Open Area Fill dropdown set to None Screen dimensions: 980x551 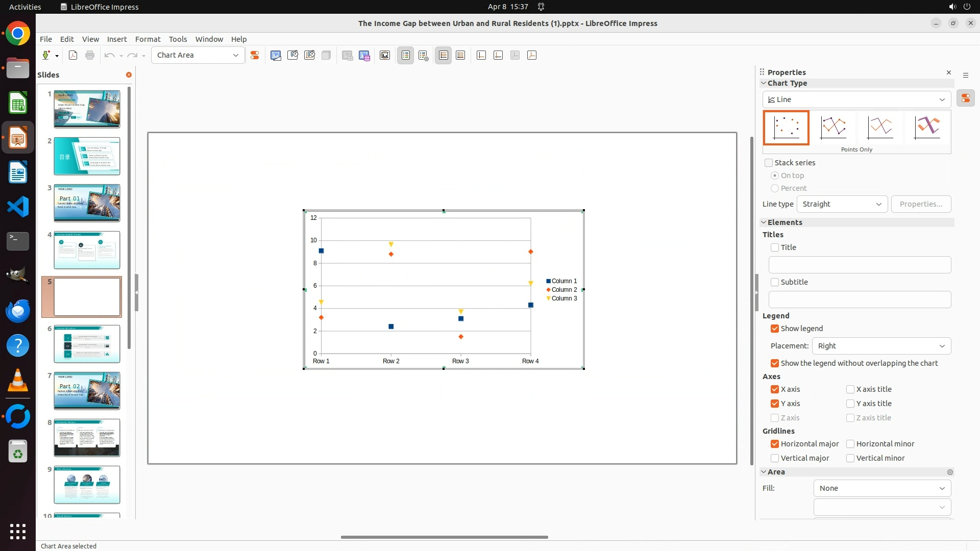(x=881, y=488)
